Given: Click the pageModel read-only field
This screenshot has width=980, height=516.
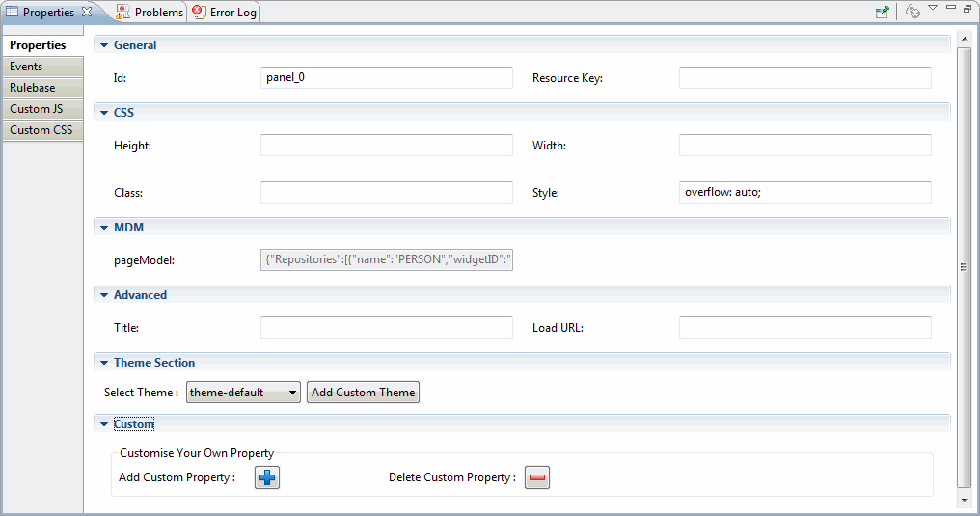Looking at the screenshot, I should pyautogui.click(x=386, y=259).
